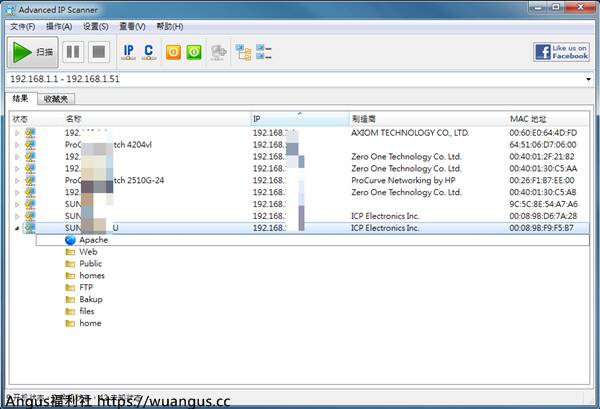Image resolution: width=600 pixels, height=409 pixels.
Task: Click the folder icon next to files
Action: point(70,311)
